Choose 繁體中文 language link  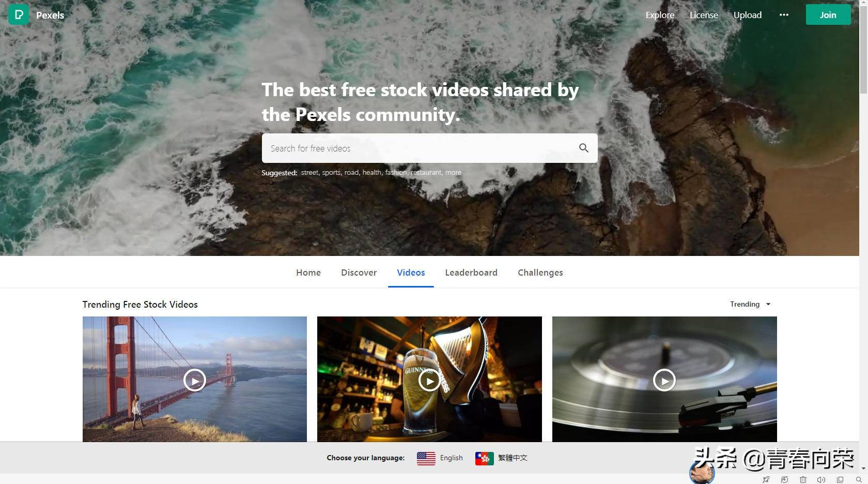click(513, 458)
